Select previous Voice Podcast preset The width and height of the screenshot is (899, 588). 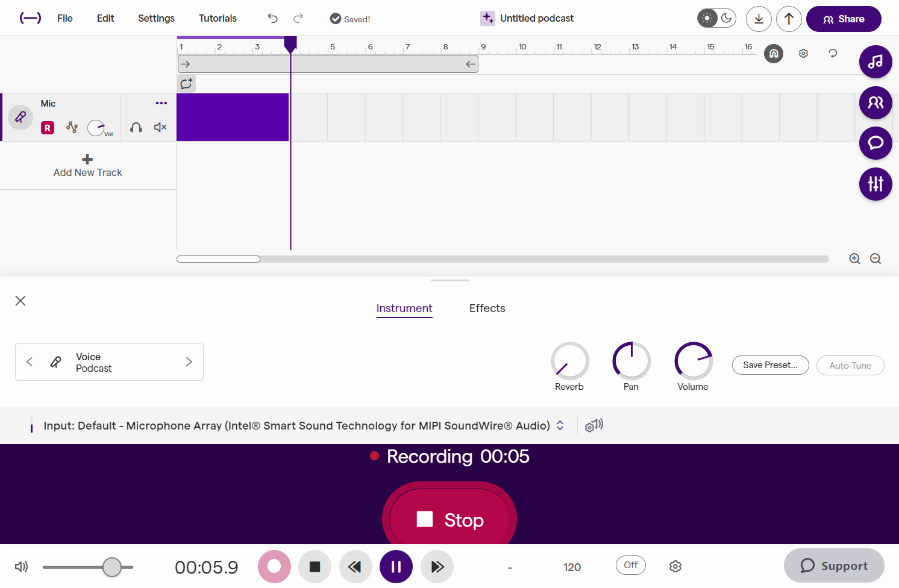pos(30,361)
